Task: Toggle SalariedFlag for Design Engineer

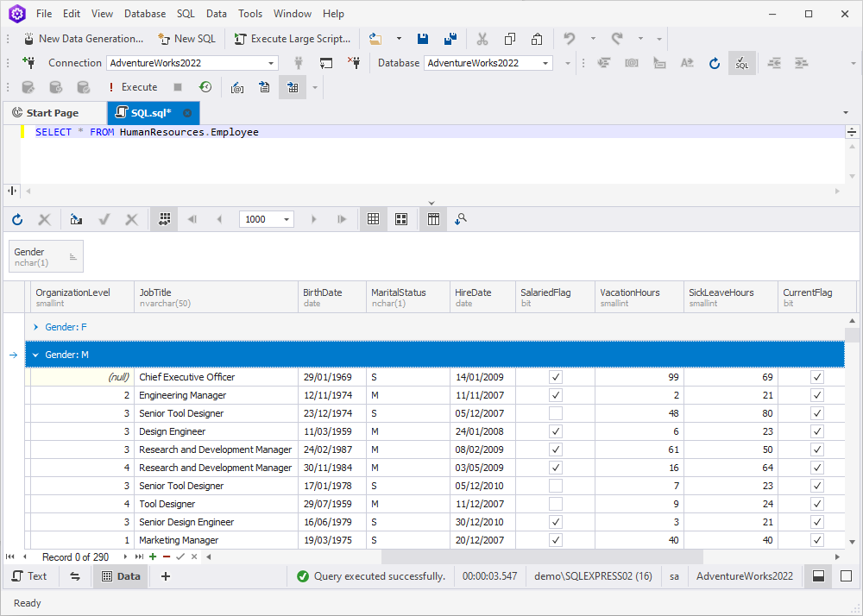Action: 555,431
